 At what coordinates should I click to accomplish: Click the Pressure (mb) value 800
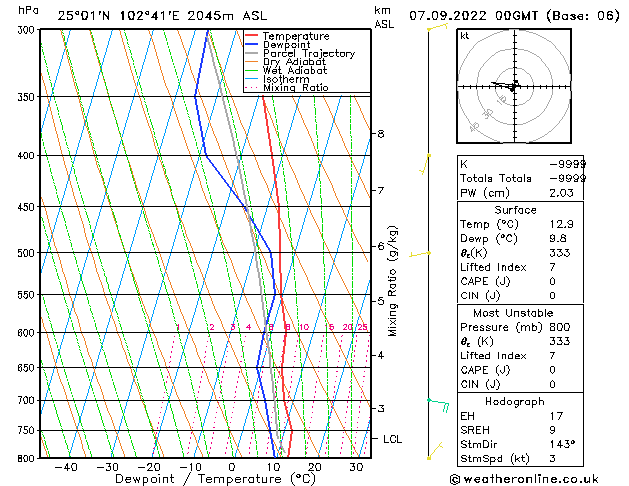pos(560,327)
